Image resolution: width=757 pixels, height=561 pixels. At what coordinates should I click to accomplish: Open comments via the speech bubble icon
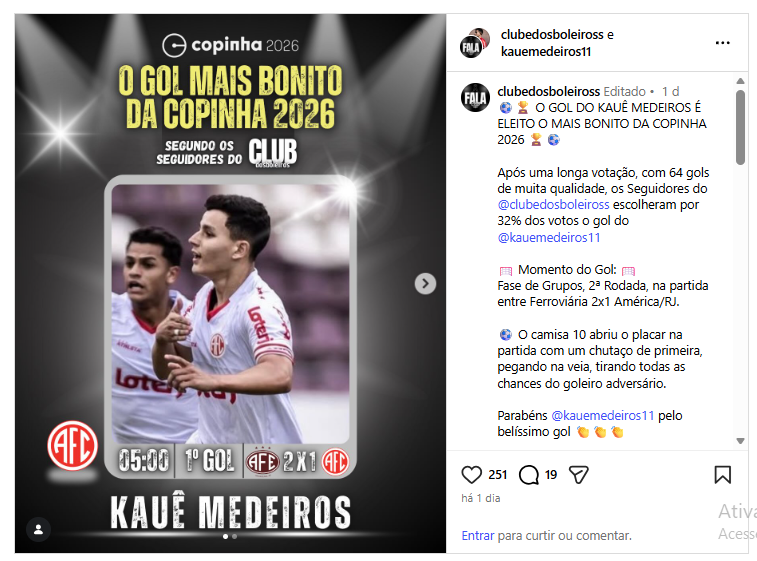[x=529, y=475]
